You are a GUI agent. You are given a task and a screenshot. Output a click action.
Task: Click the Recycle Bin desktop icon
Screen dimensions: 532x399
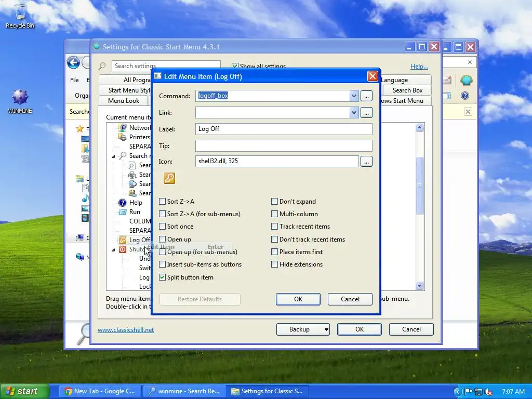[x=20, y=16]
